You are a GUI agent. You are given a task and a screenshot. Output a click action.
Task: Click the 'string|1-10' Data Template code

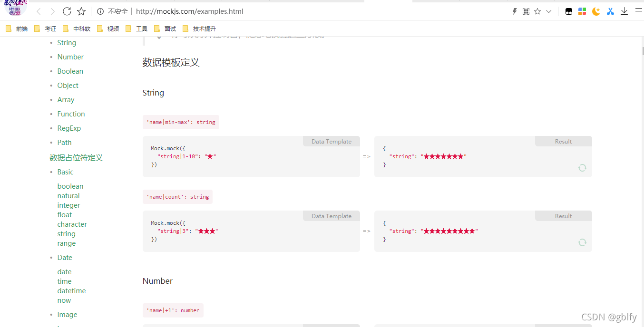[251, 156]
